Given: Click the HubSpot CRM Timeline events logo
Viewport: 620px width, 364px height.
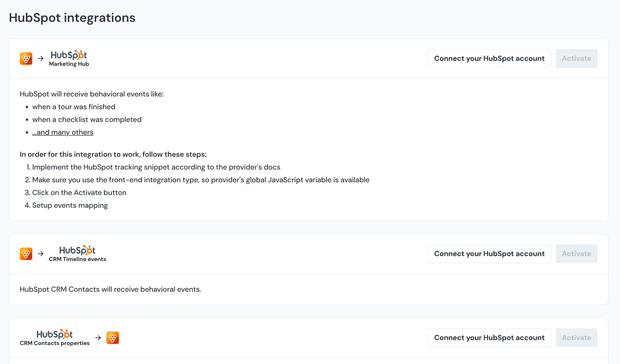Looking at the screenshot, I should 77,253.
